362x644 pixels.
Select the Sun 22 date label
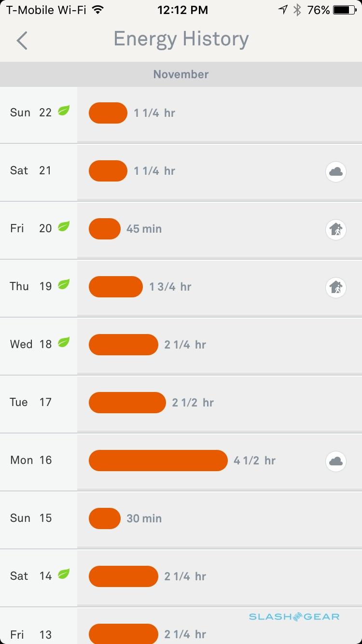click(x=30, y=113)
